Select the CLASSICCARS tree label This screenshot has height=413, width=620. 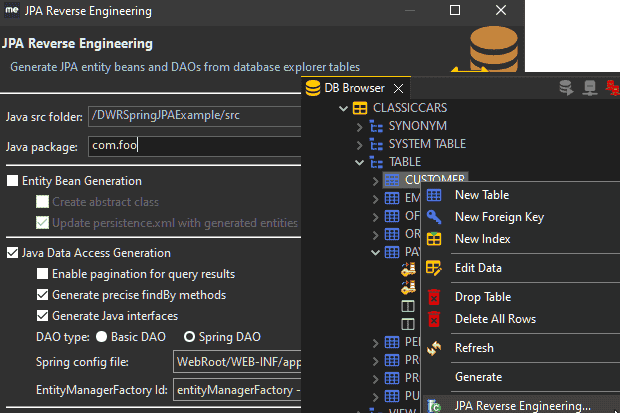pyautogui.click(x=410, y=108)
